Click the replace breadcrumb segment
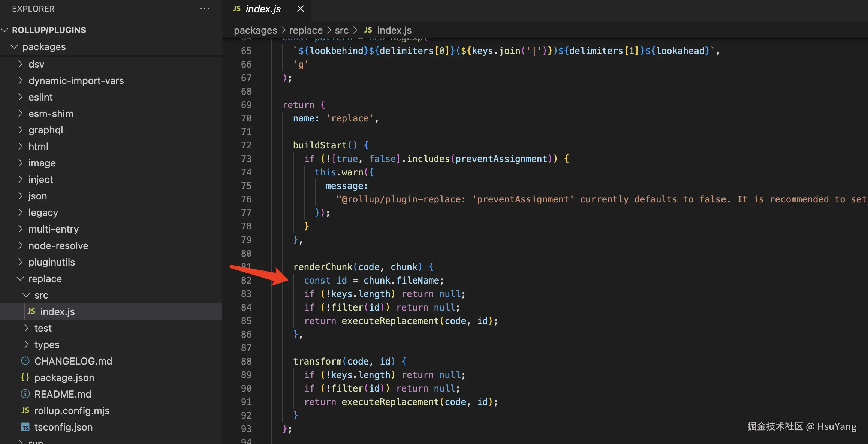The image size is (868, 444). (305, 30)
